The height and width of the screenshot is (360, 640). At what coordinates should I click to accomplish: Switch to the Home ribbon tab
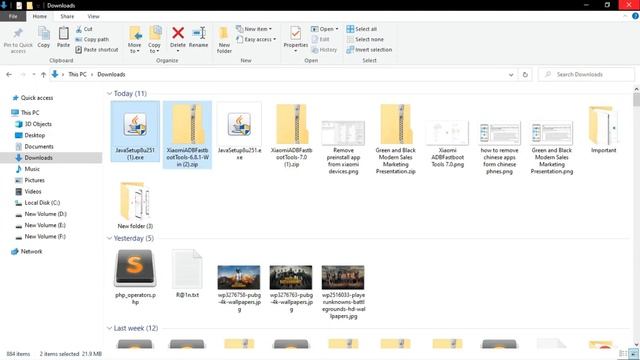click(x=40, y=16)
